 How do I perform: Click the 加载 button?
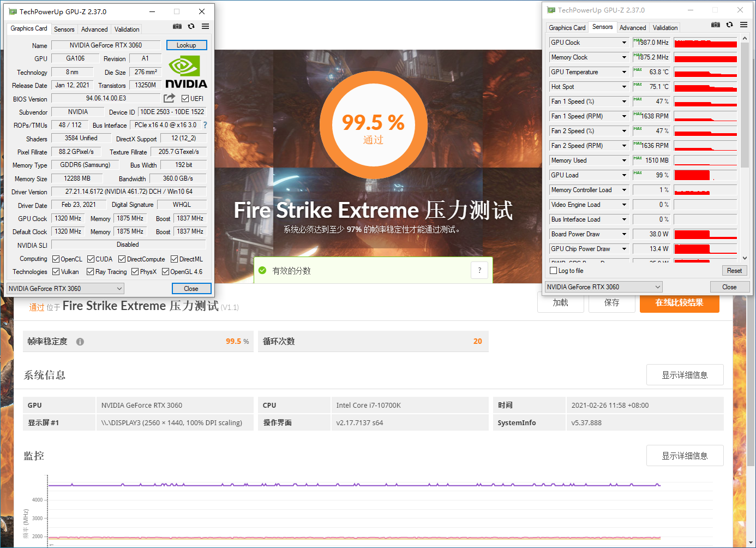pyautogui.click(x=561, y=302)
